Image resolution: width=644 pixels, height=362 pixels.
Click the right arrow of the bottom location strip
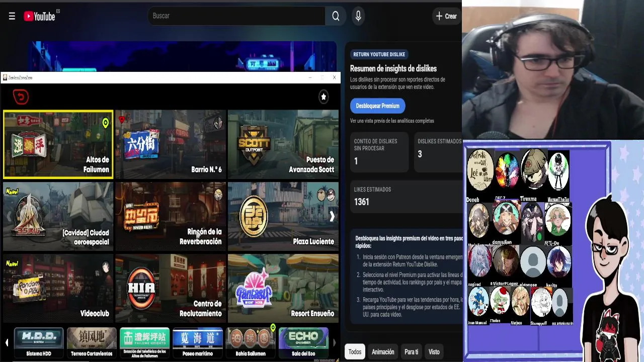tap(334, 342)
